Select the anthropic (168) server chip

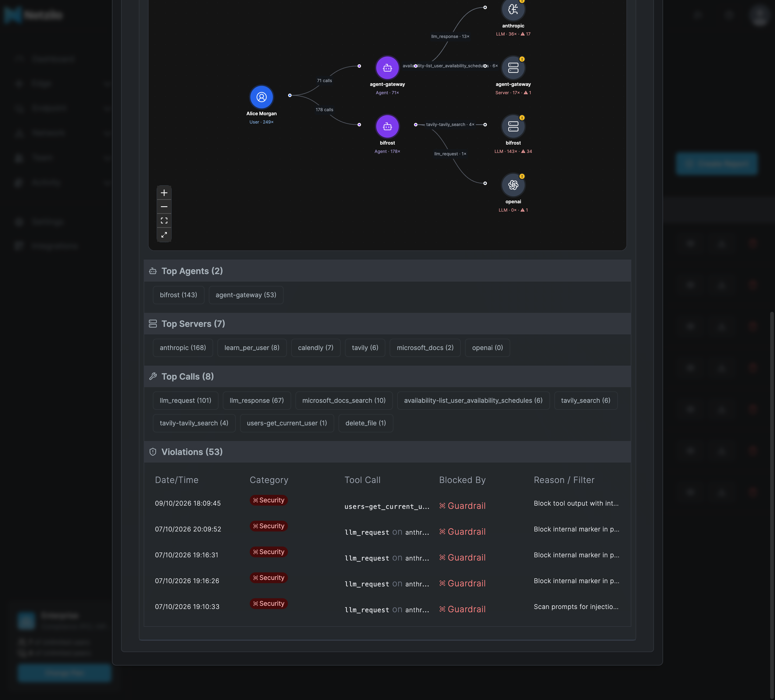[x=183, y=348]
